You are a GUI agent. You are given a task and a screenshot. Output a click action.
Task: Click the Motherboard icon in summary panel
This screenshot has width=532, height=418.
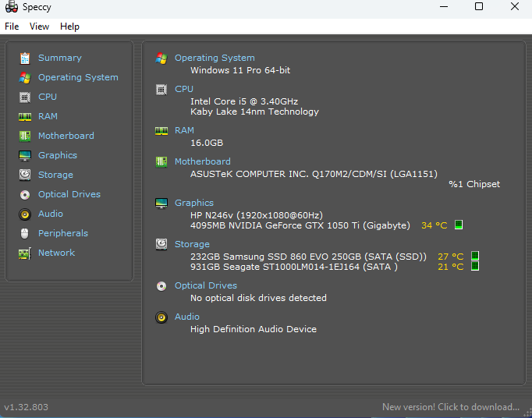[x=161, y=162]
